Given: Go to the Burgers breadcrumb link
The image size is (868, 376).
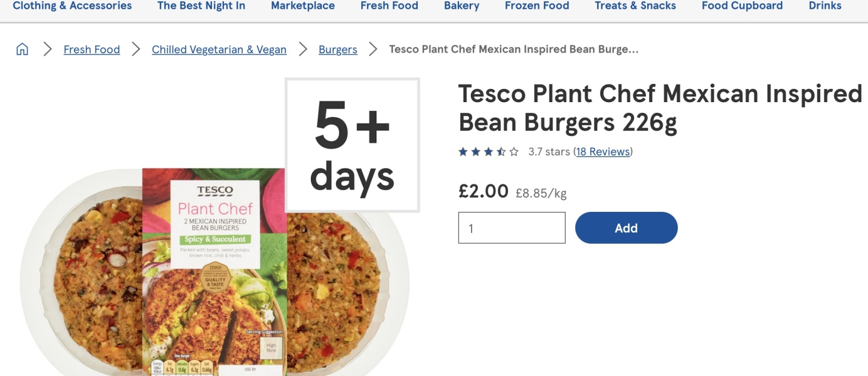Looking at the screenshot, I should (x=338, y=50).
